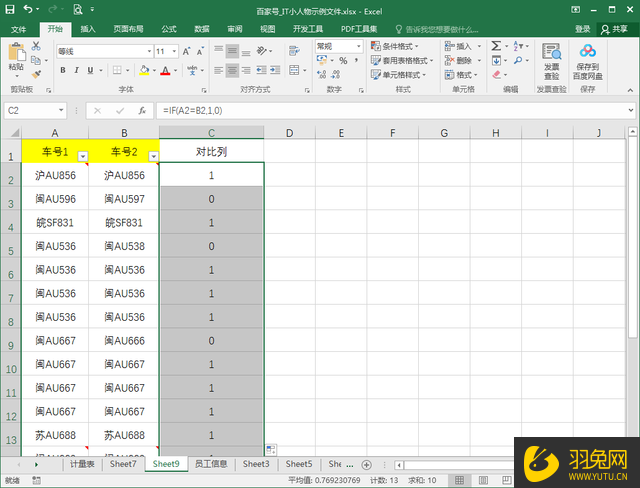
Task: Expand the Conditional Formatting menu
Action: pos(394,46)
